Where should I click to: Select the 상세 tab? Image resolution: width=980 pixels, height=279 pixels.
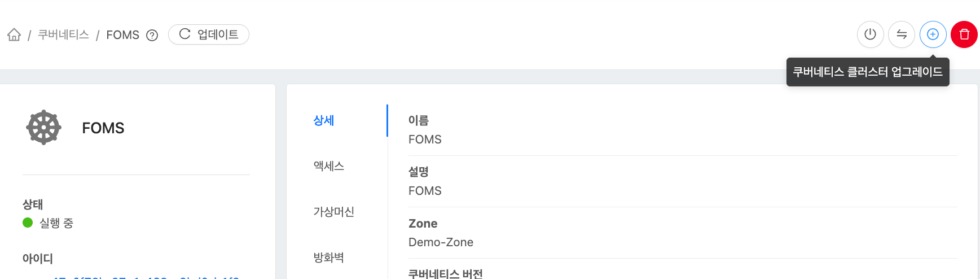324,120
